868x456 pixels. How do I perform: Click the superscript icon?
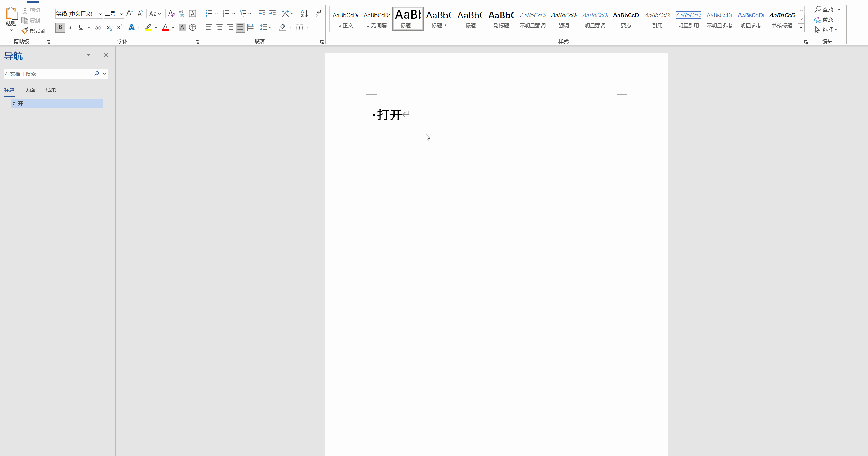[x=119, y=27]
